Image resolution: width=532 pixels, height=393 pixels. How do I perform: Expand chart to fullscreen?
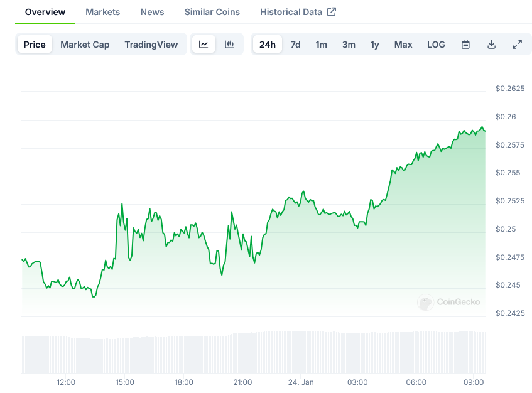(517, 45)
